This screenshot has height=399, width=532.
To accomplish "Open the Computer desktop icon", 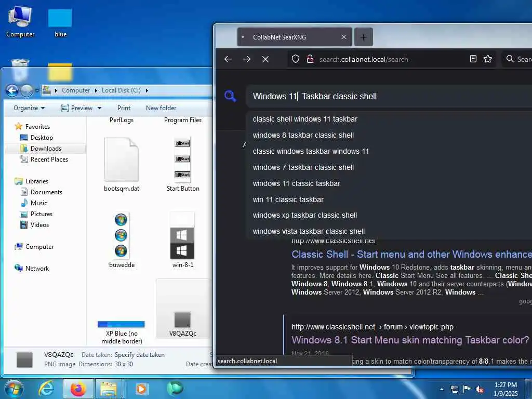I will point(20,22).
